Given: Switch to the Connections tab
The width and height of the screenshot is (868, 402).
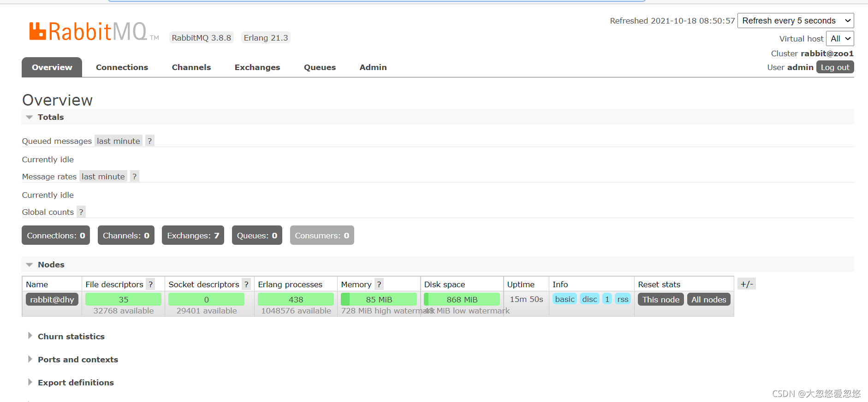Looking at the screenshot, I should pyautogui.click(x=122, y=67).
